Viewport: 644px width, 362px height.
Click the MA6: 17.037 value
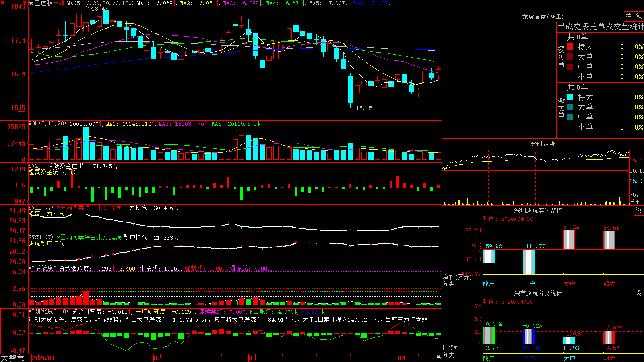coord(370,3)
